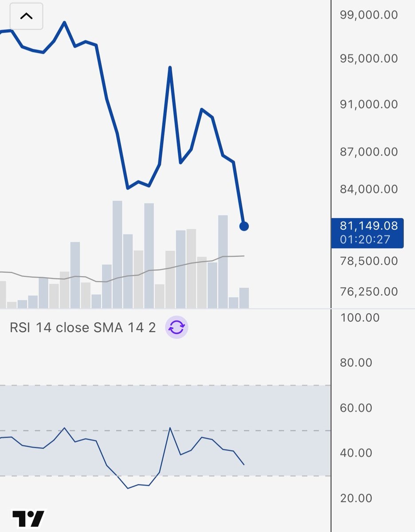
Task: Select the tallest volume bar
Action: (117, 254)
